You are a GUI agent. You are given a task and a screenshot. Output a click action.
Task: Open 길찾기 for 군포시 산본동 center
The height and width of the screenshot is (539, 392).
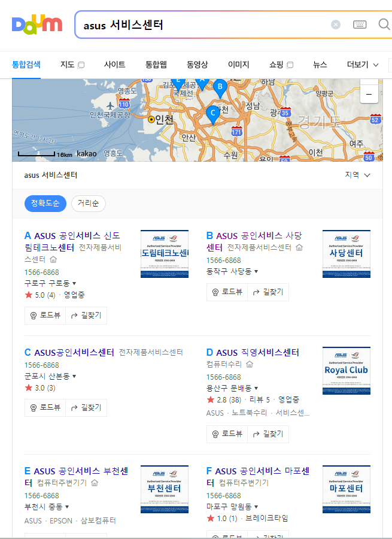tap(86, 408)
